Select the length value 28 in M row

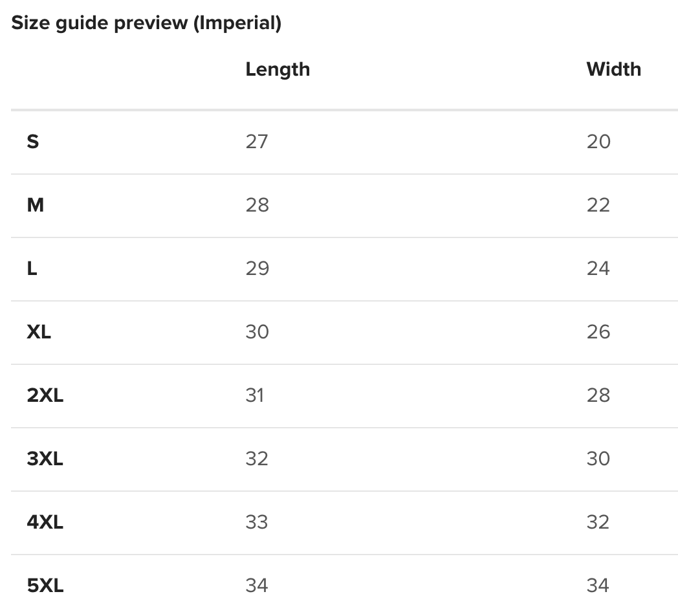point(257,205)
